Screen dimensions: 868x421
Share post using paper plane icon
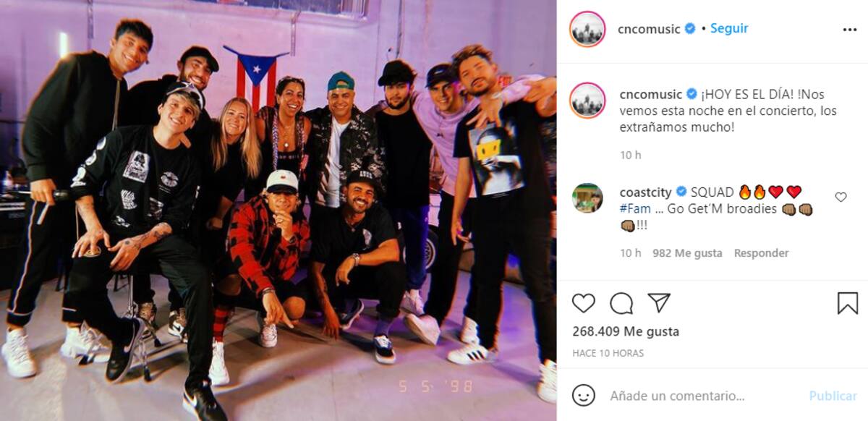coord(659,303)
